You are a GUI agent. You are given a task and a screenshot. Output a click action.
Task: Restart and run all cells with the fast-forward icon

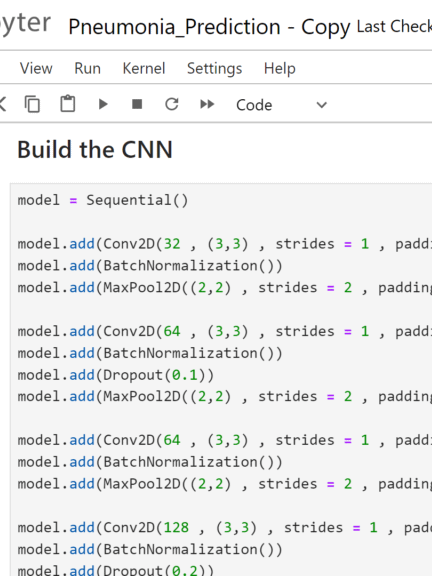pyautogui.click(x=207, y=104)
